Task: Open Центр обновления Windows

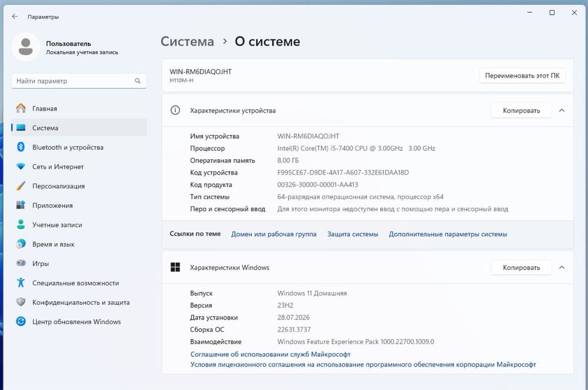Action: click(x=79, y=322)
